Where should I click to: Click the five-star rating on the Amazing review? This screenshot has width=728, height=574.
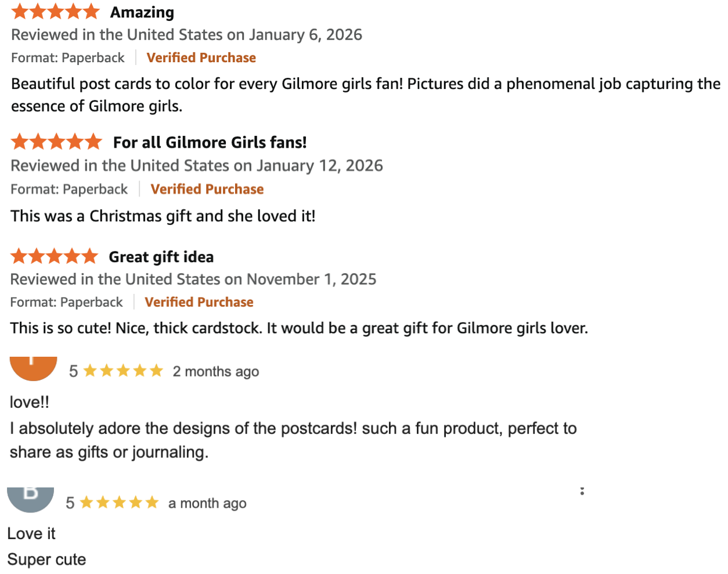[56, 11]
